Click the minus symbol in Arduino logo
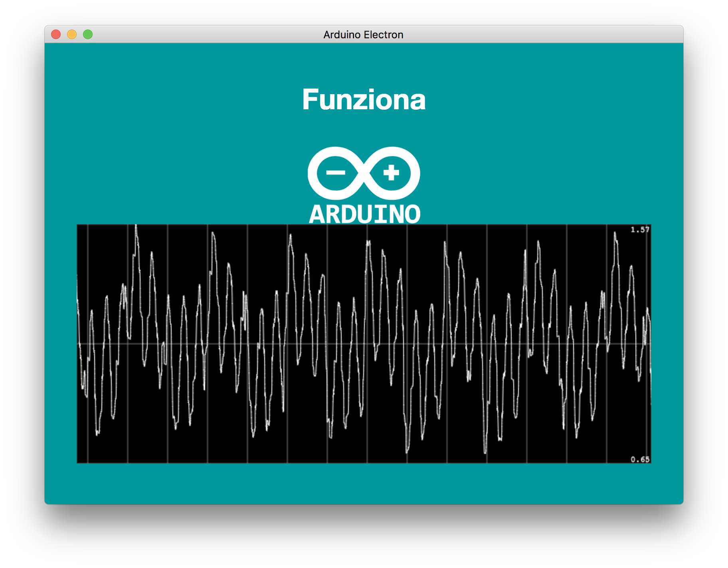This screenshot has width=728, height=568. (x=336, y=173)
